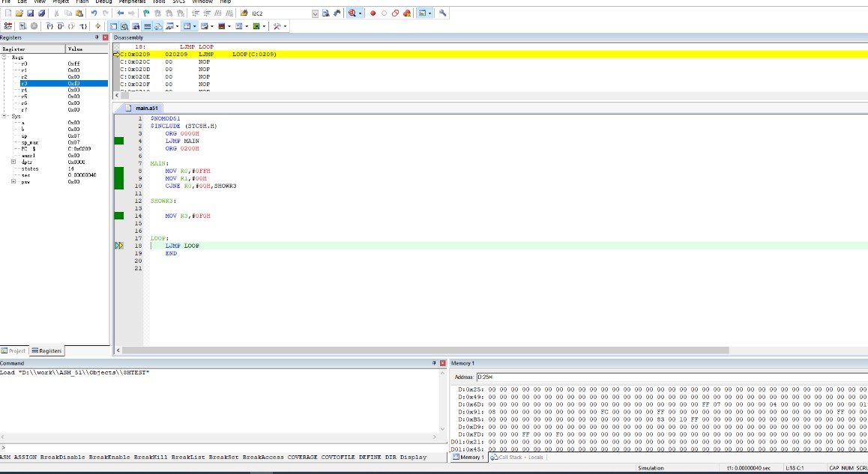Click Disable All Breakpoints icon

pos(395,13)
